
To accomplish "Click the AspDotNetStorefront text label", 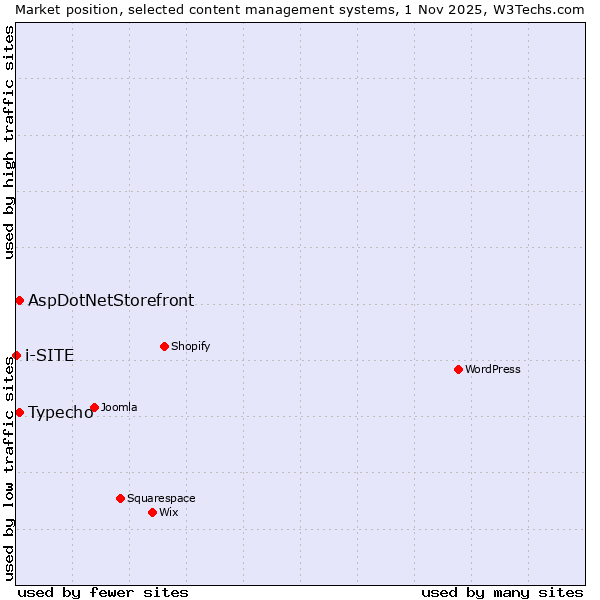I will pos(111,300).
